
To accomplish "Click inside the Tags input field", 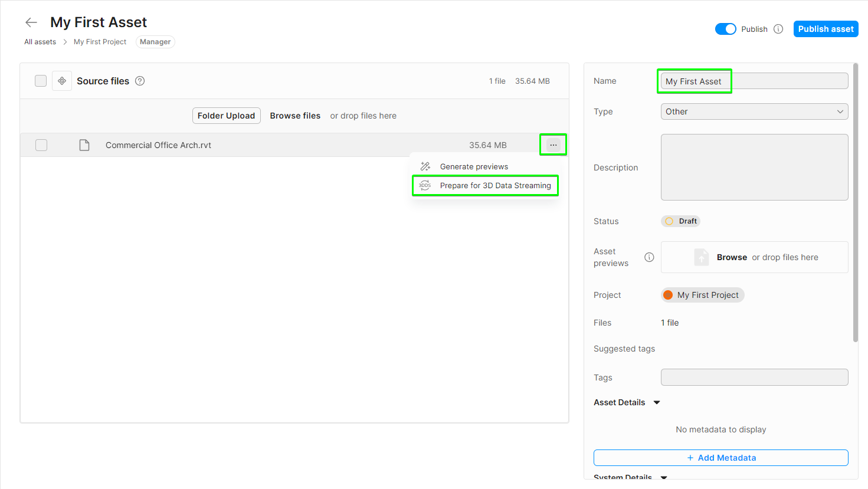I will tap(754, 377).
